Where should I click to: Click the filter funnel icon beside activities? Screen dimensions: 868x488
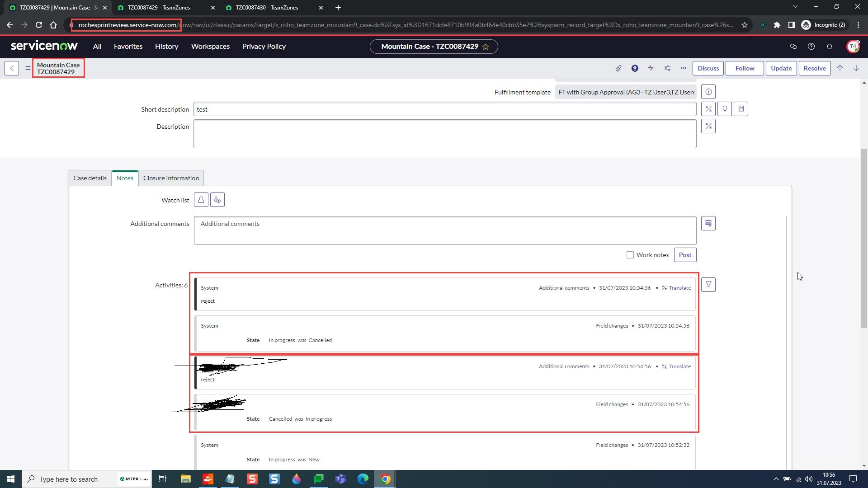tap(708, 285)
